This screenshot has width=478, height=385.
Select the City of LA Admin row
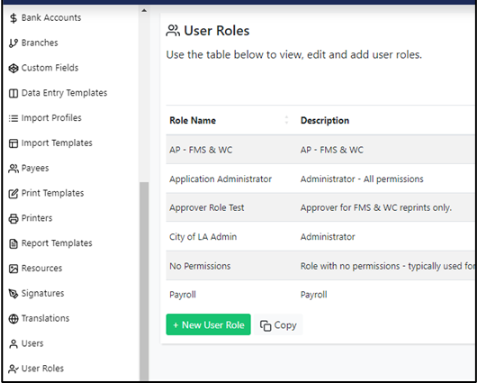(x=320, y=237)
